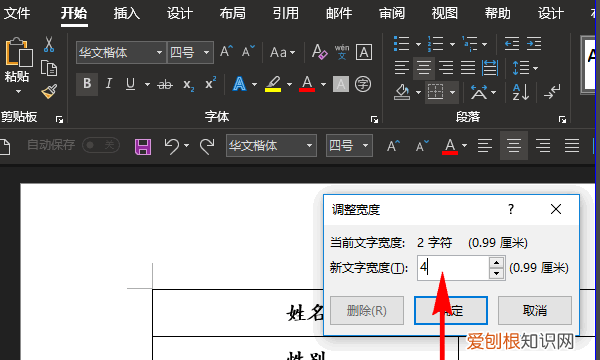Decrease font size in the ribbon

coord(248,52)
